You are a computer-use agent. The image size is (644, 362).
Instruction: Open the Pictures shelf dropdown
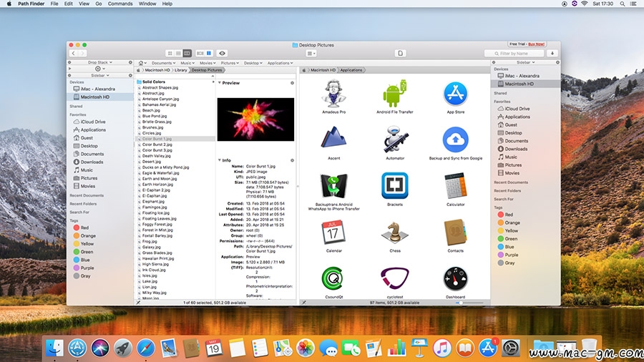click(230, 63)
